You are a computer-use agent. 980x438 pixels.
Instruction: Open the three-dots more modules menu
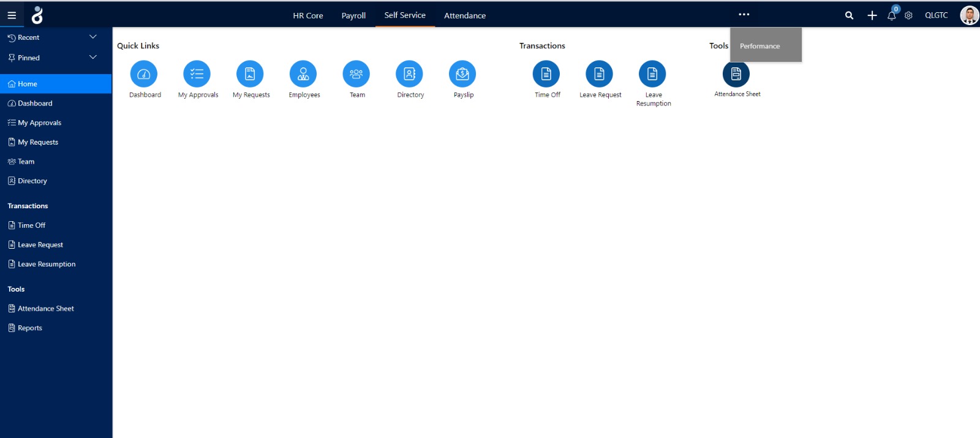pyautogui.click(x=744, y=15)
